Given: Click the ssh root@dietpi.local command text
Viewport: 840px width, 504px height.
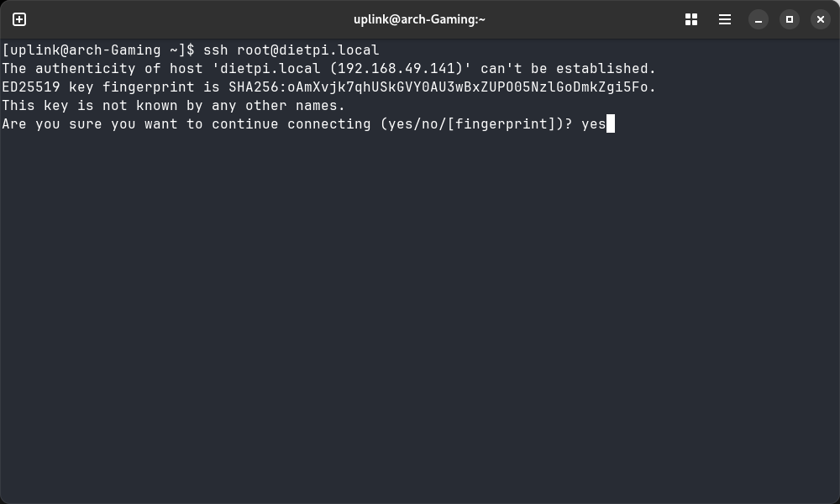Looking at the screenshot, I should pos(291,50).
